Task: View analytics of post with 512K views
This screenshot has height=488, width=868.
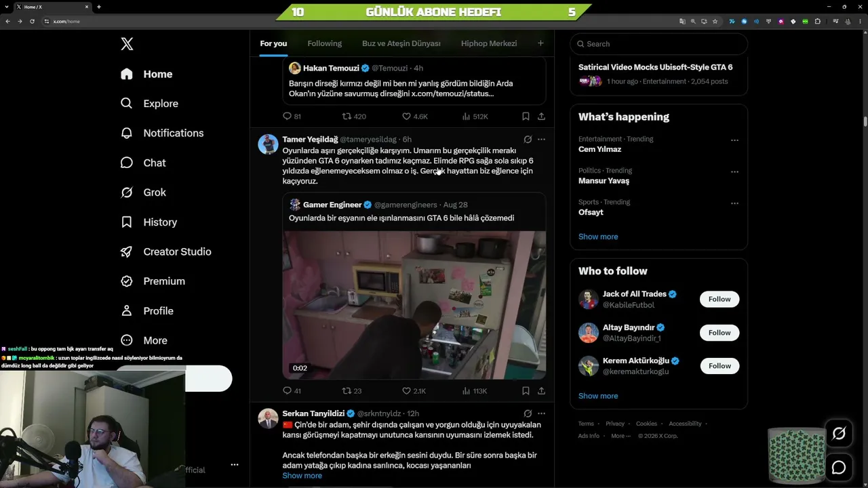Action: click(475, 117)
